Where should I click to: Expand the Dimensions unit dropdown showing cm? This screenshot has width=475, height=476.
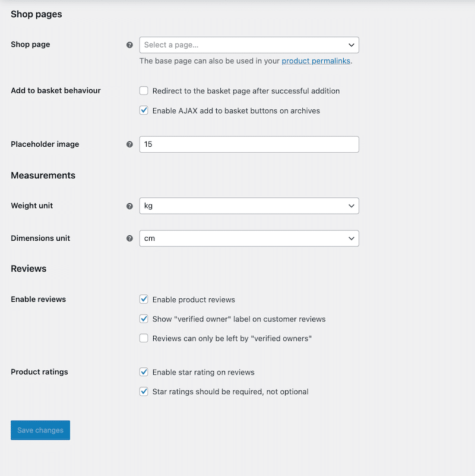tap(249, 238)
